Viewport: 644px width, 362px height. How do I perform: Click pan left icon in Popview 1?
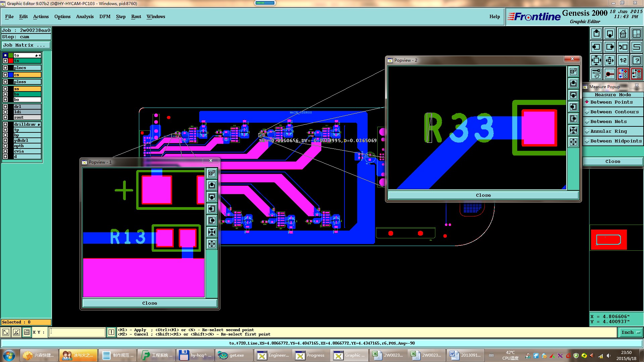click(x=212, y=208)
